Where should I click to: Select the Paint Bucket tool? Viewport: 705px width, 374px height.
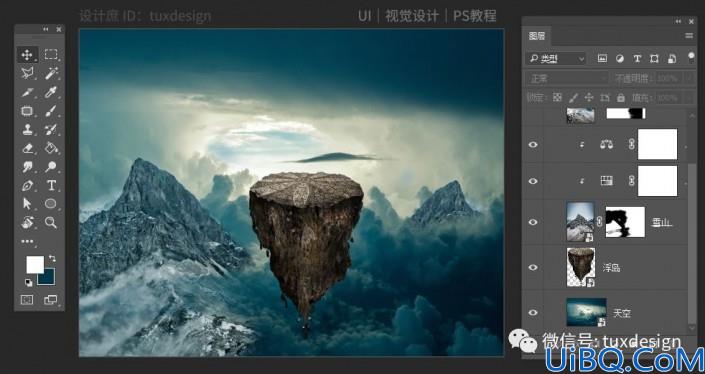[x=51, y=148]
